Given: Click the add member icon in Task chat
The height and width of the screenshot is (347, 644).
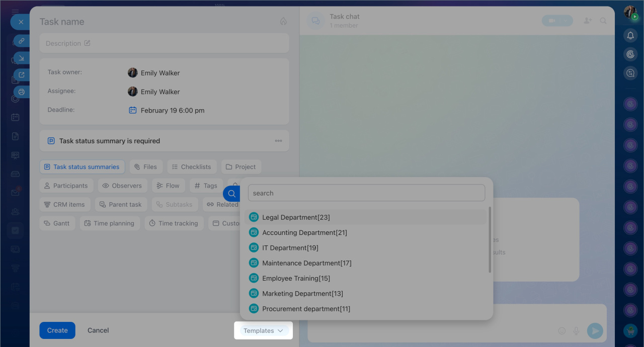Looking at the screenshot, I should coord(588,21).
